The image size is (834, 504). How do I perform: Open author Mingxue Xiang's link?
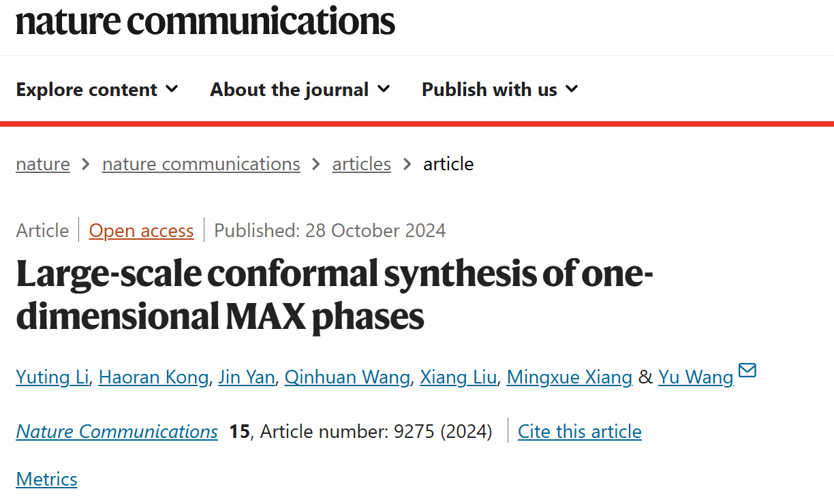pos(570,377)
